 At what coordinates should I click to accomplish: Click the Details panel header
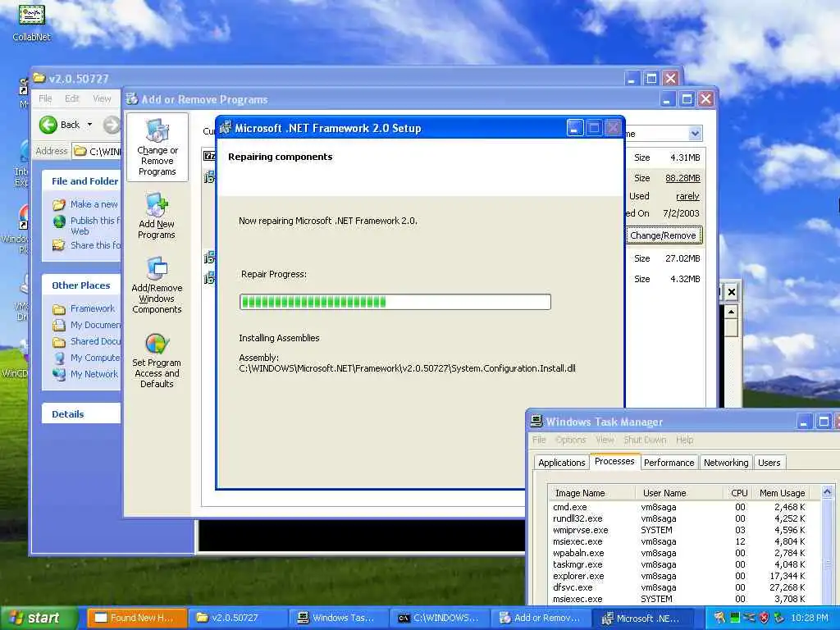coord(81,413)
